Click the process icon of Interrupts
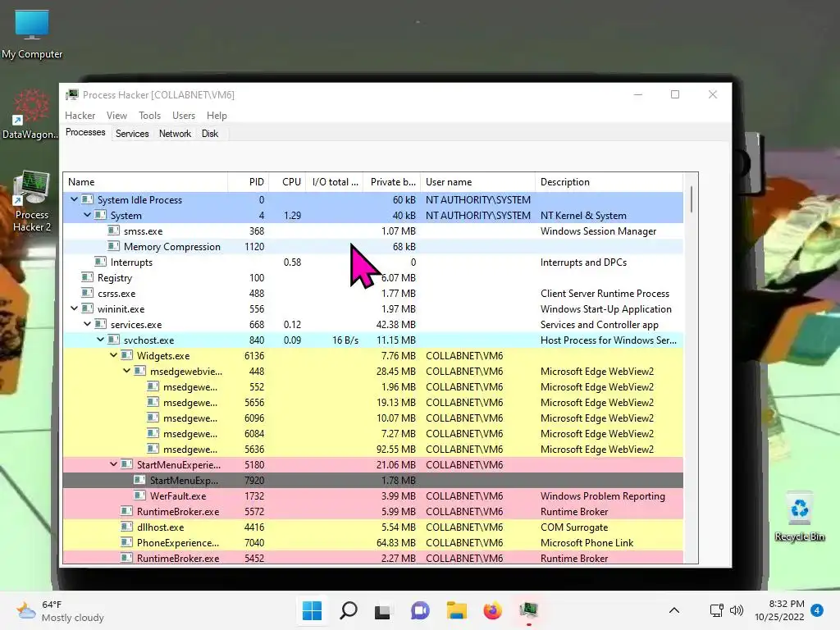Viewport: 840px width, 630px height. click(100, 262)
